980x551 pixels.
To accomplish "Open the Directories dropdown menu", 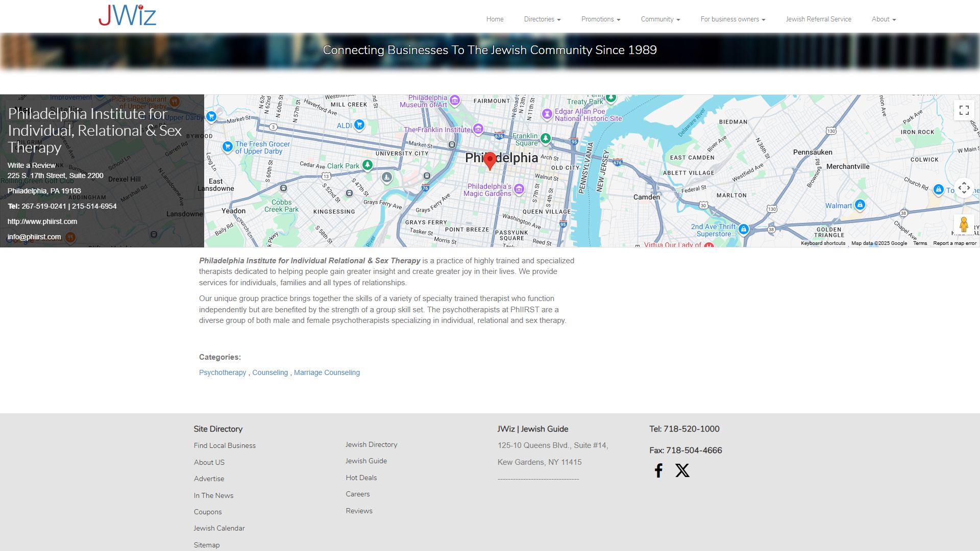I will pos(542,19).
